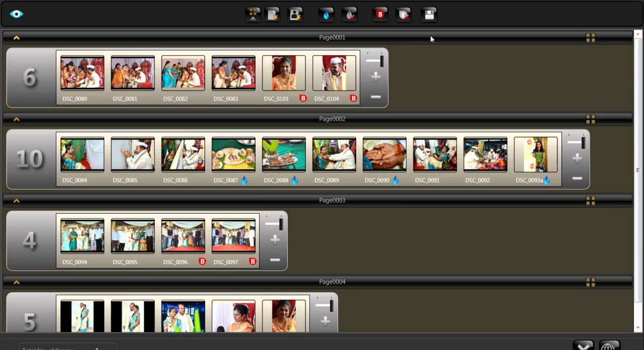The width and height of the screenshot is (644, 350).
Task: Collapse the Page0003 section
Action: 17,201
